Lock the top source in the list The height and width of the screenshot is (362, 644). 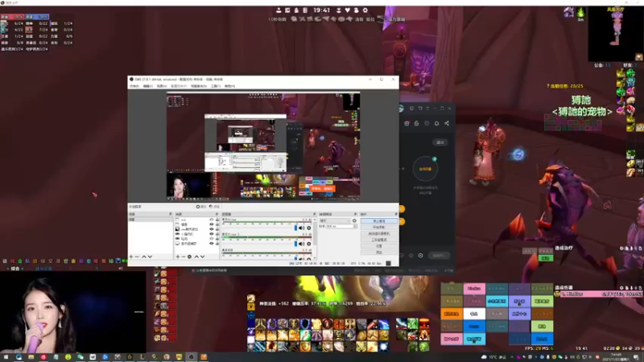click(x=217, y=220)
